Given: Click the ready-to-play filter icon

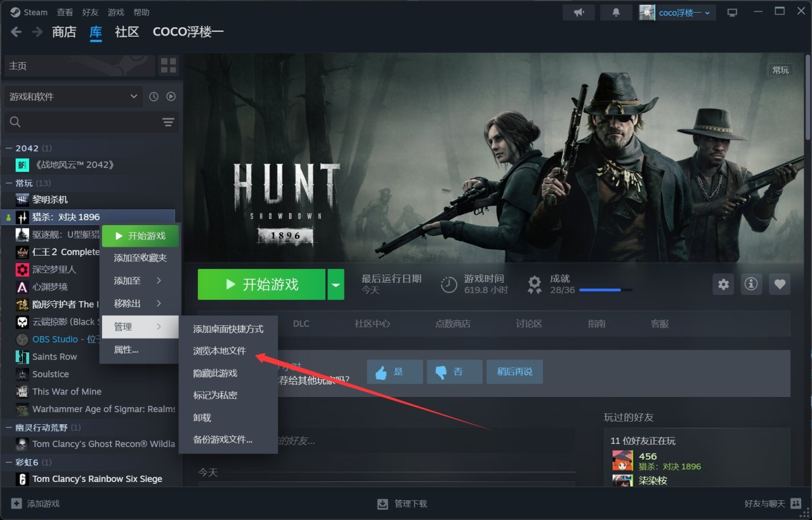Looking at the screenshot, I should pos(171,96).
